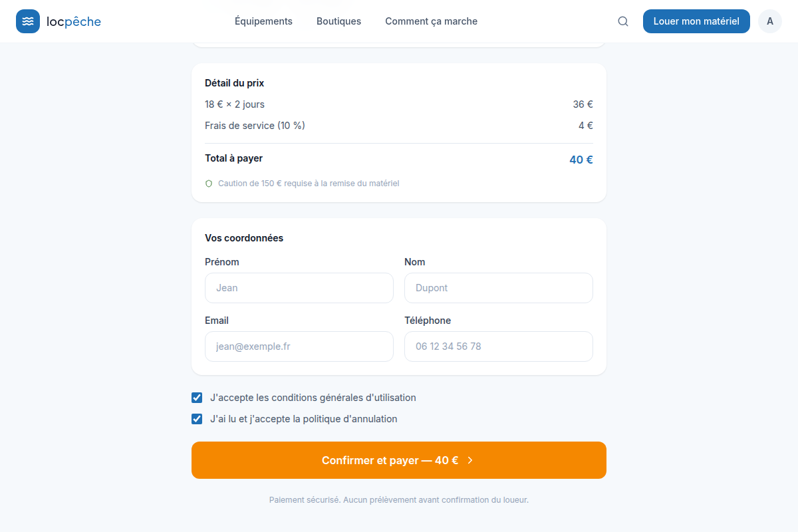This screenshot has width=798, height=532.
Task: Click the arrow chevron on Confirmer et payer
Action: (470, 460)
